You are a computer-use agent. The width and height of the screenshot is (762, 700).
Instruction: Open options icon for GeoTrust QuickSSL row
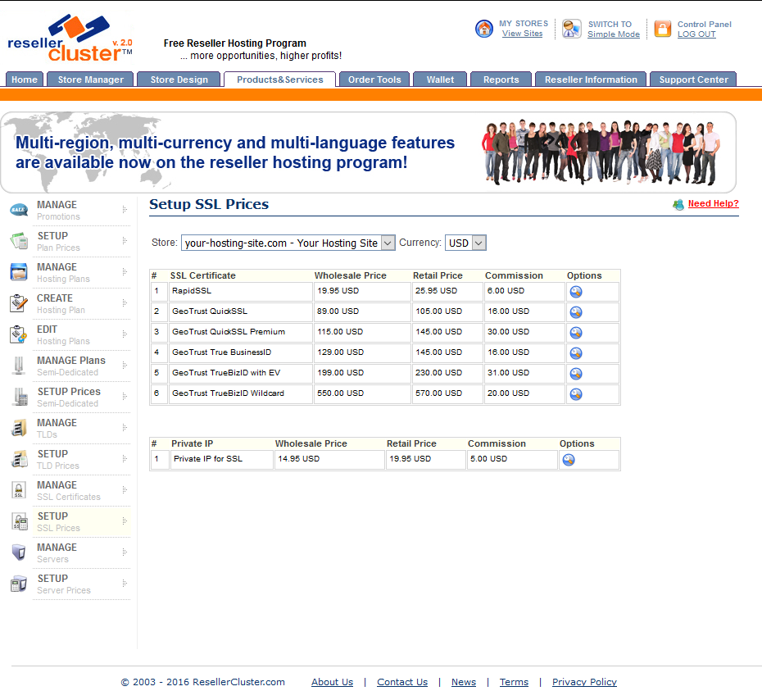576,312
